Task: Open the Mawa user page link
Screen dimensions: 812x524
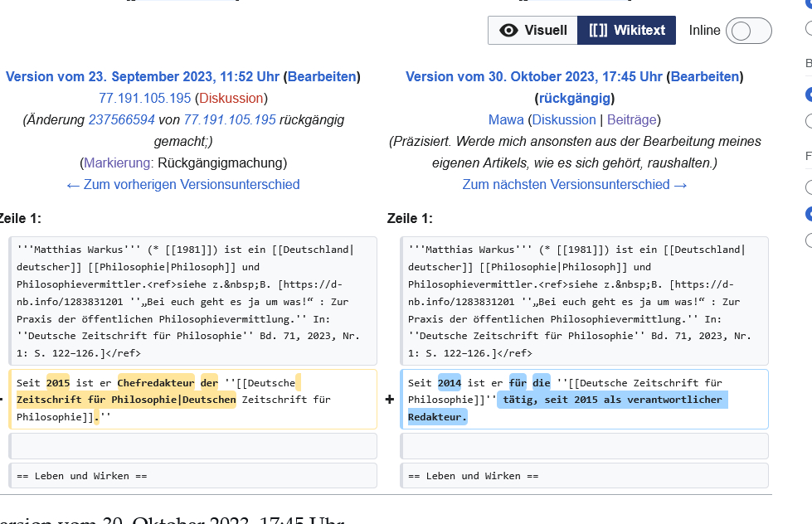Action: pos(506,119)
